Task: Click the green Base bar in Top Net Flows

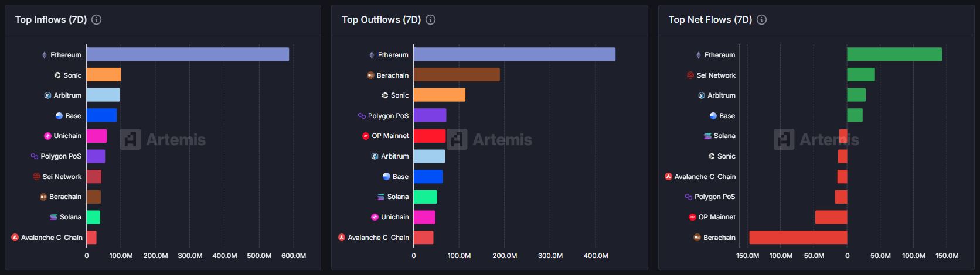Action: 855,115
